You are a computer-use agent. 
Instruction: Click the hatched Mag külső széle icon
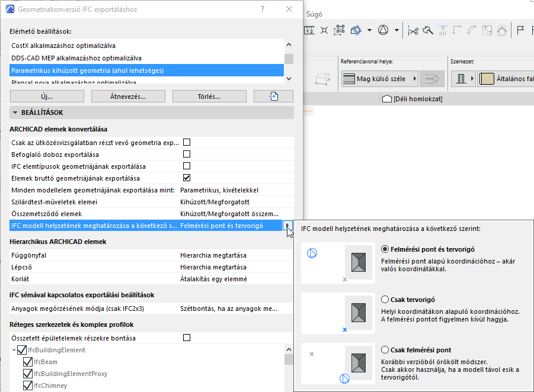348,79
